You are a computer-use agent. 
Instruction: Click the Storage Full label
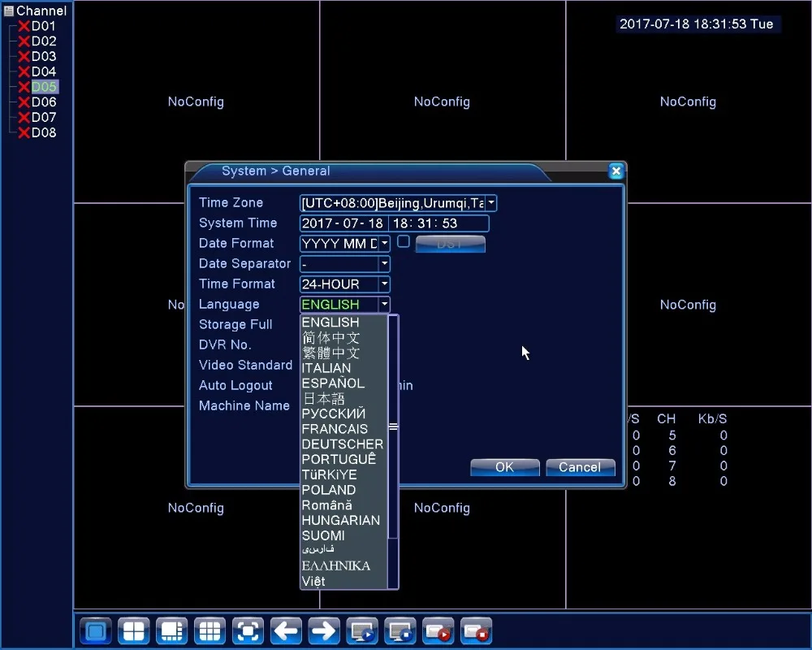[235, 324]
